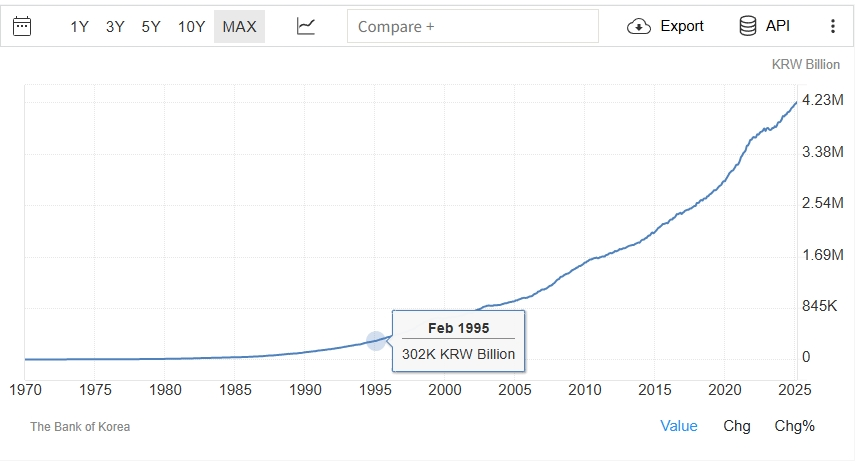
Task: Choose the 10Y time range
Action: pyautogui.click(x=191, y=27)
